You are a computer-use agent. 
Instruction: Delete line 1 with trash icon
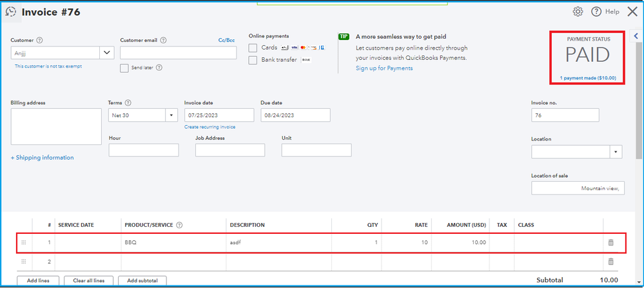[x=610, y=242]
